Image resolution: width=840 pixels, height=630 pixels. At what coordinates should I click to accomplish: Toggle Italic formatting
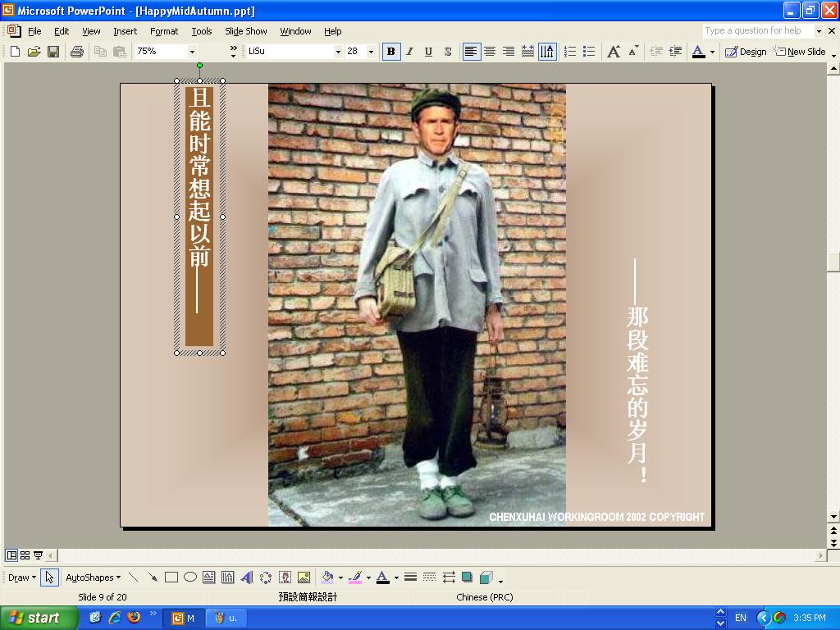409,52
